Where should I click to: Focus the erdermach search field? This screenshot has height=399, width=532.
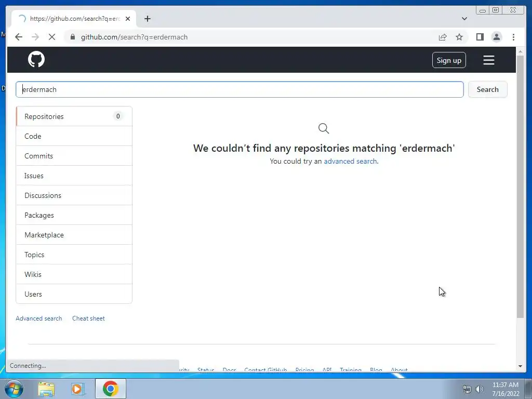[240, 89]
